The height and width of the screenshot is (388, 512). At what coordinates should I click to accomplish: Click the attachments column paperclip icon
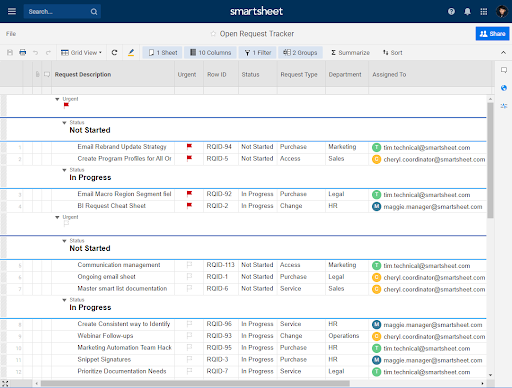[37, 74]
